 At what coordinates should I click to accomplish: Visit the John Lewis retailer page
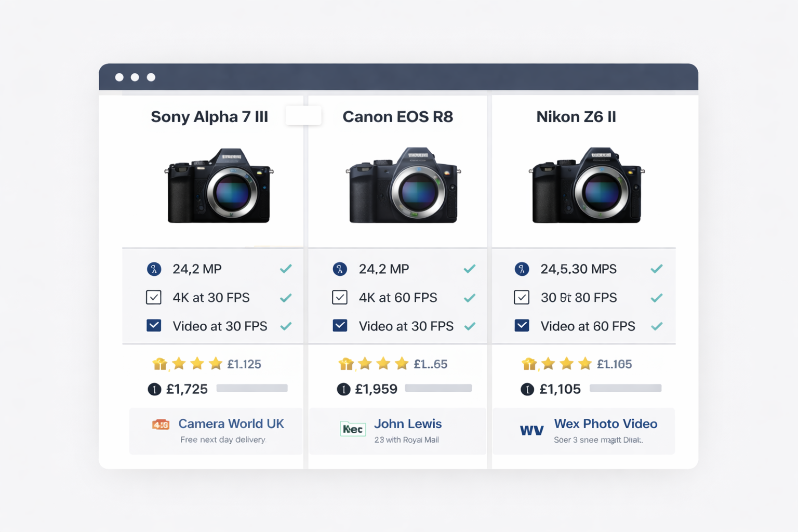(x=407, y=424)
